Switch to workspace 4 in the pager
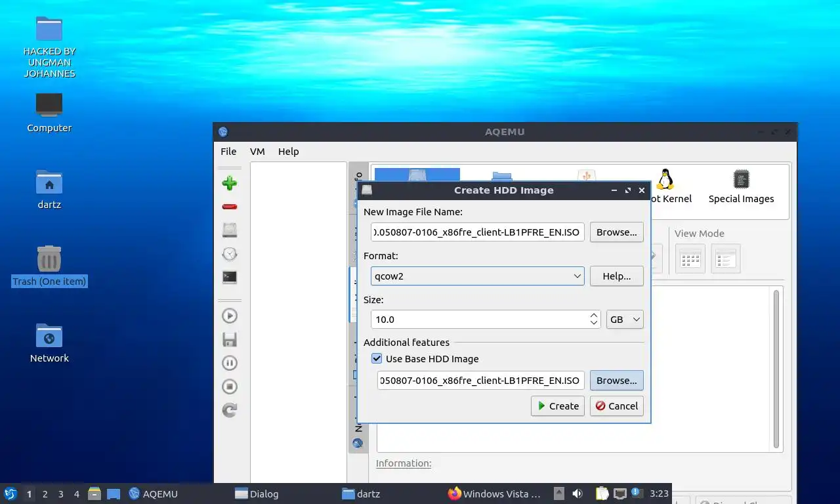This screenshot has width=840, height=504. click(77, 494)
